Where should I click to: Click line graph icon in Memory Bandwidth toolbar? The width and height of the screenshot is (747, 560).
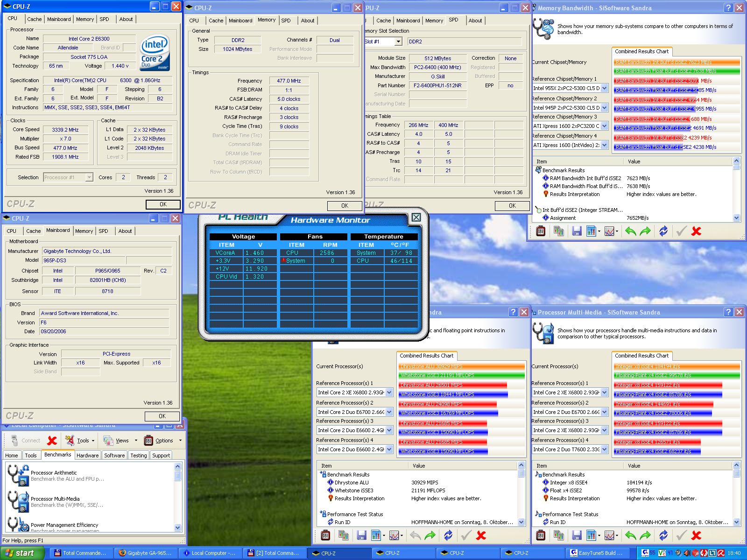(609, 231)
